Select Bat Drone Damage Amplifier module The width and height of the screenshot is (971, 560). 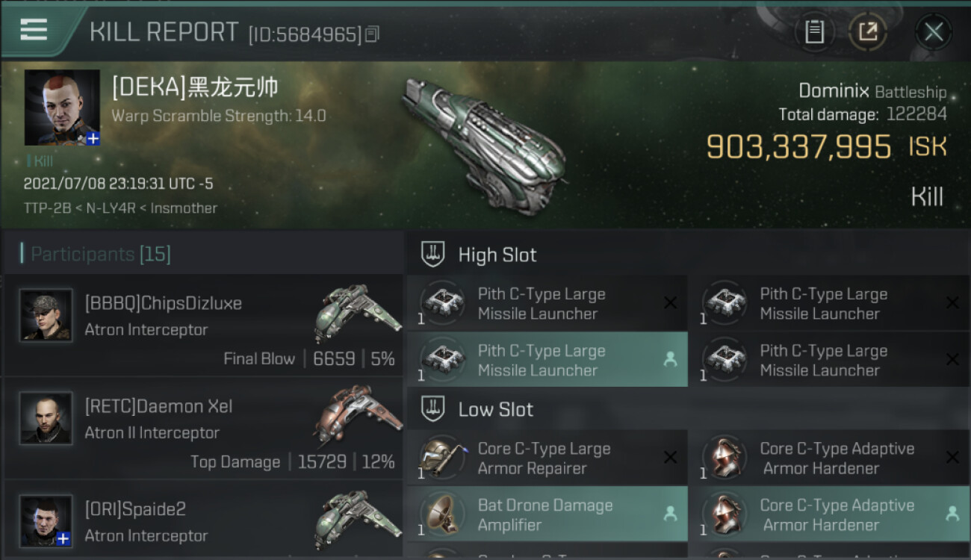(x=547, y=514)
